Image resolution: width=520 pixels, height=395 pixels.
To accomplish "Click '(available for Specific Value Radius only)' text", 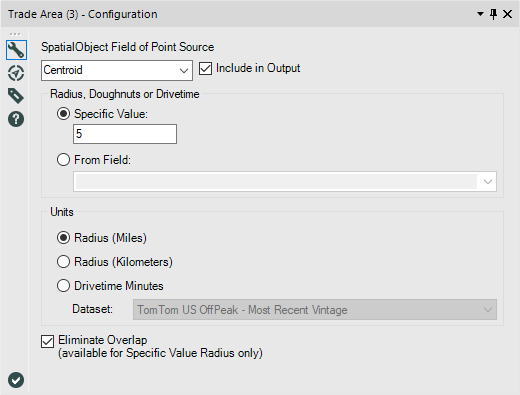I will point(160,353).
